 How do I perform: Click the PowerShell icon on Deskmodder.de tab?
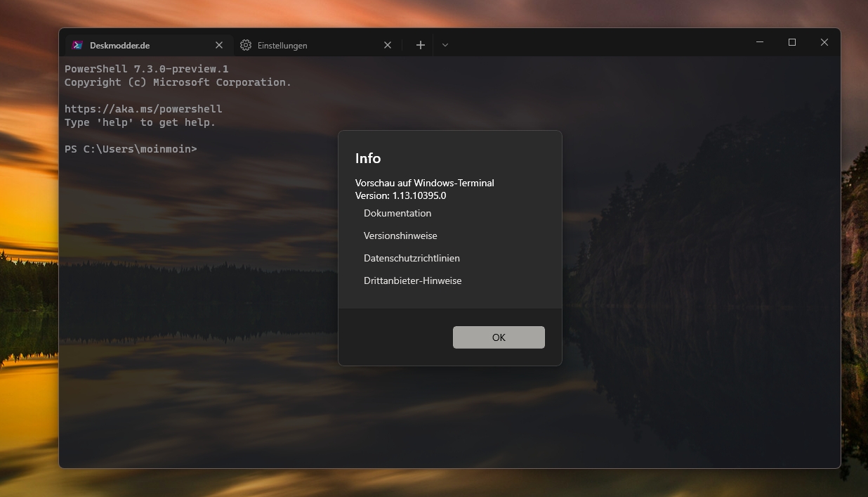point(78,45)
